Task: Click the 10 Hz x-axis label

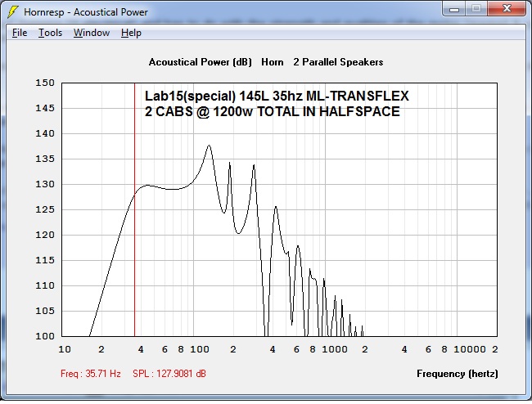Action: point(65,349)
